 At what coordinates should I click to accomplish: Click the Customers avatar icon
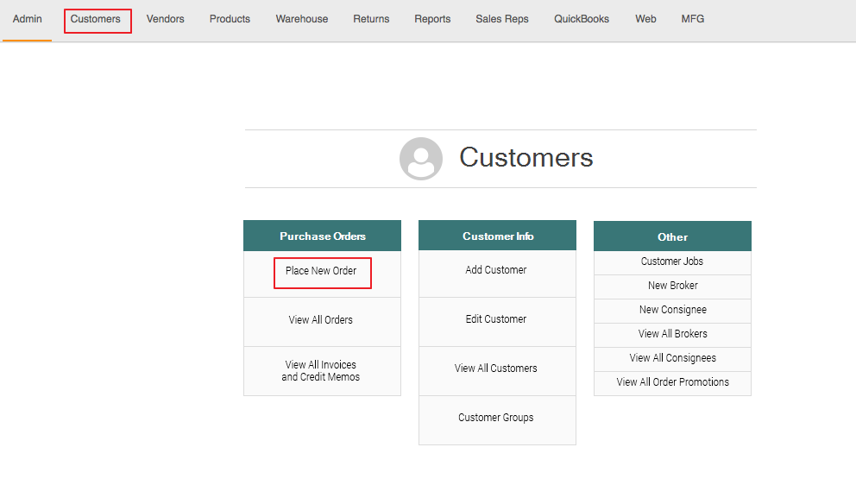pos(421,159)
